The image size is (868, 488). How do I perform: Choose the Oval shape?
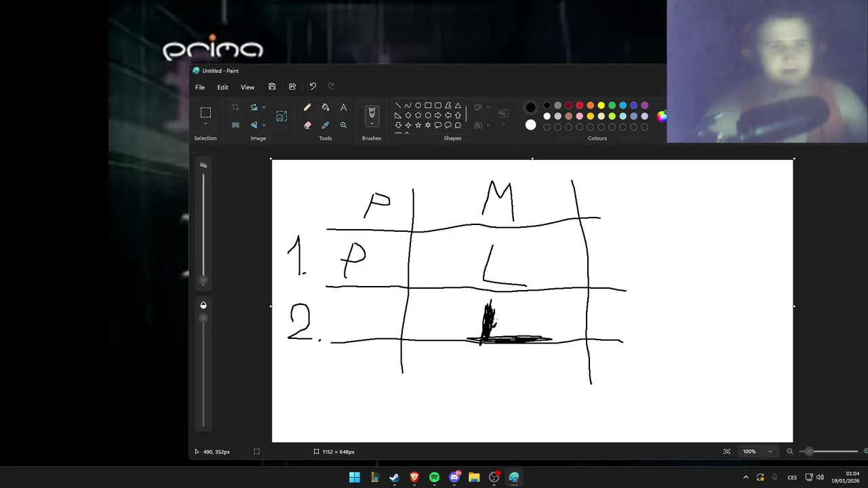pyautogui.click(x=418, y=106)
